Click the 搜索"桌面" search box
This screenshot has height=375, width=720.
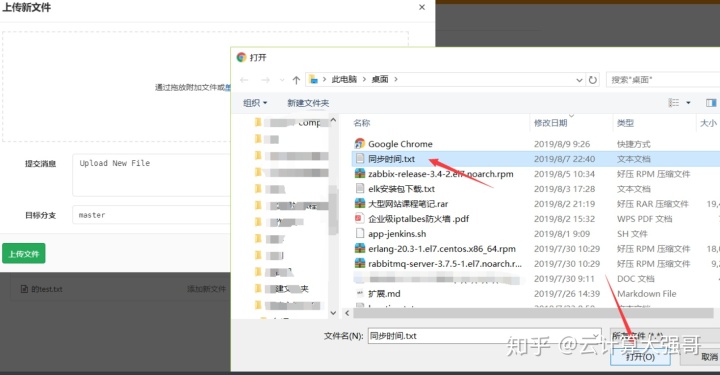coord(663,80)
